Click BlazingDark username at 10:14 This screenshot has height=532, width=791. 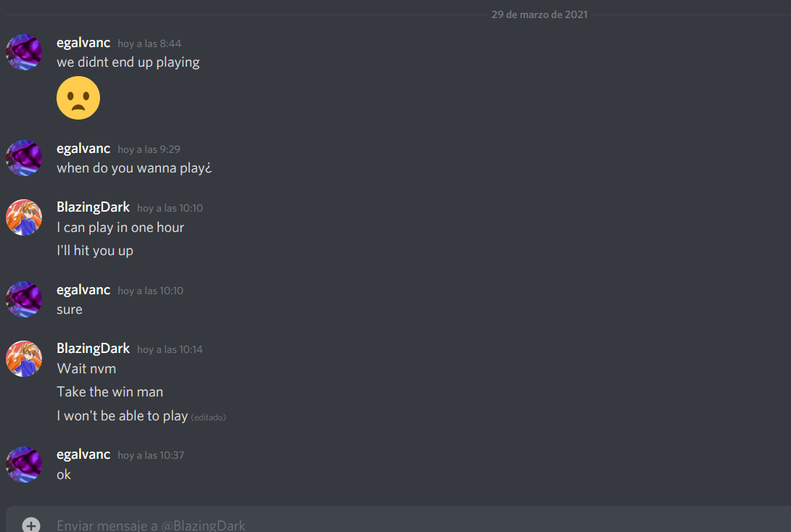tap(94, 349)
